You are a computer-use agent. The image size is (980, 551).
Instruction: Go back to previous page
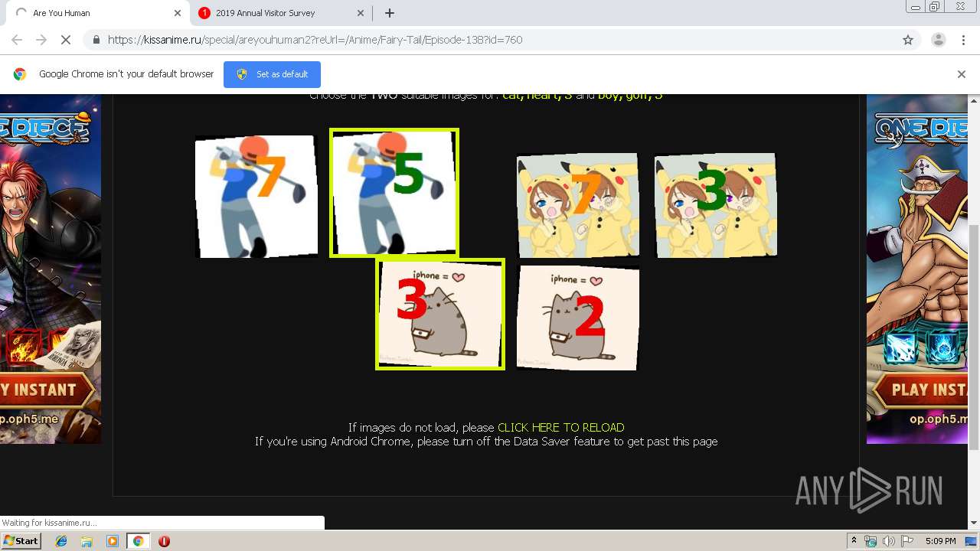coord(17,40)
